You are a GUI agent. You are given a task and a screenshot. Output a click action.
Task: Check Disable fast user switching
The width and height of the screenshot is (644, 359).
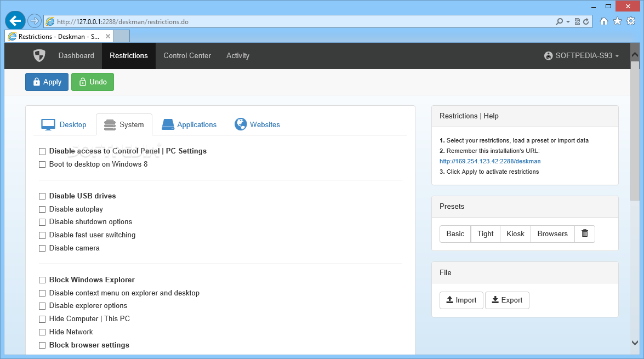42,235
